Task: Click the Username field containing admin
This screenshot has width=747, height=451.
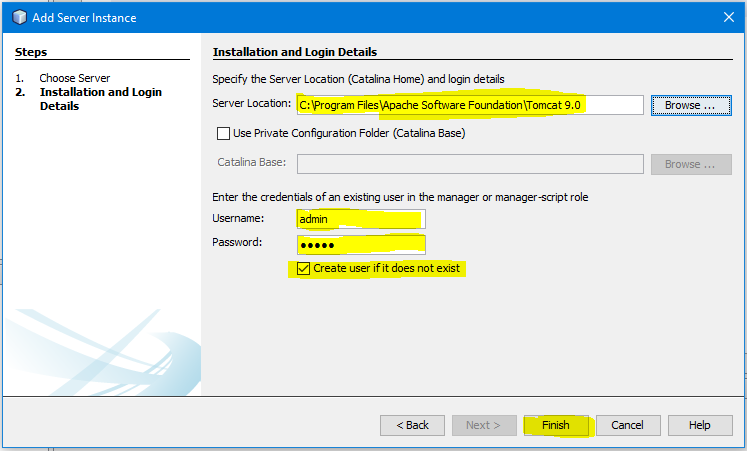Action: tap(361, 219)
